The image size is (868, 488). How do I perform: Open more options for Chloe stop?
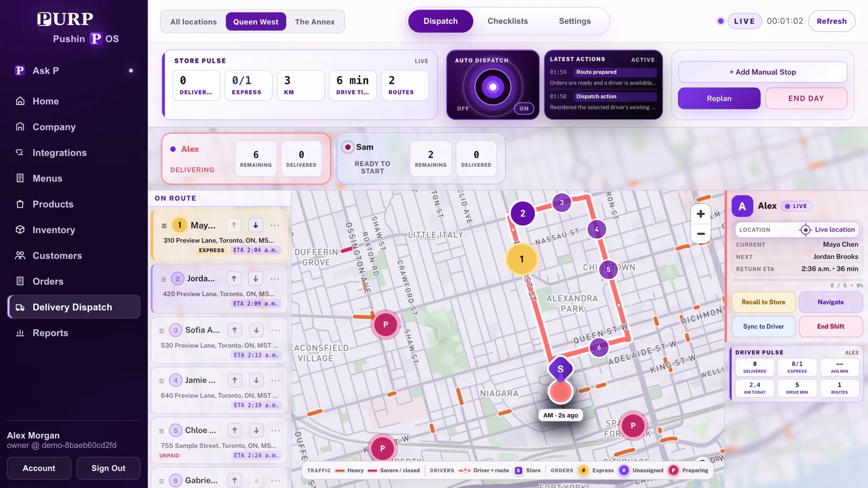[x=276, y=431]
